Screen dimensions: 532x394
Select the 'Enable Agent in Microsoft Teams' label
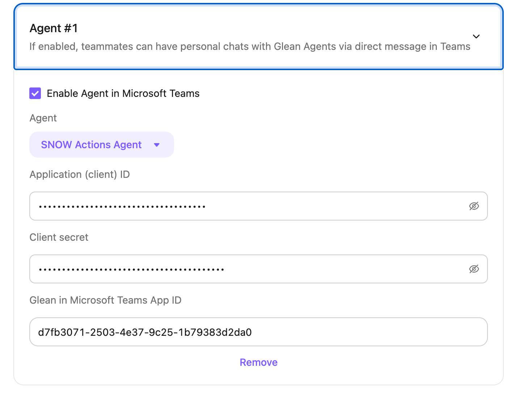pos(123,94)
